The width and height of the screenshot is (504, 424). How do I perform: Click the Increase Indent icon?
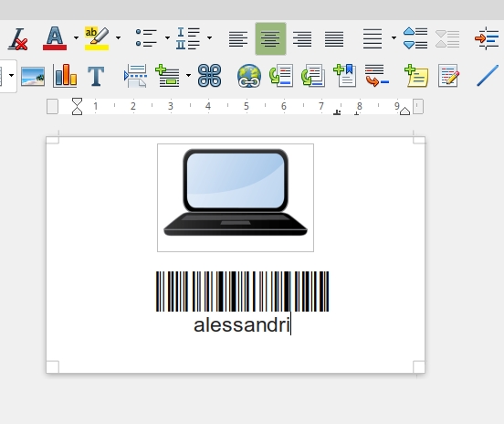[x=487, y=38]
